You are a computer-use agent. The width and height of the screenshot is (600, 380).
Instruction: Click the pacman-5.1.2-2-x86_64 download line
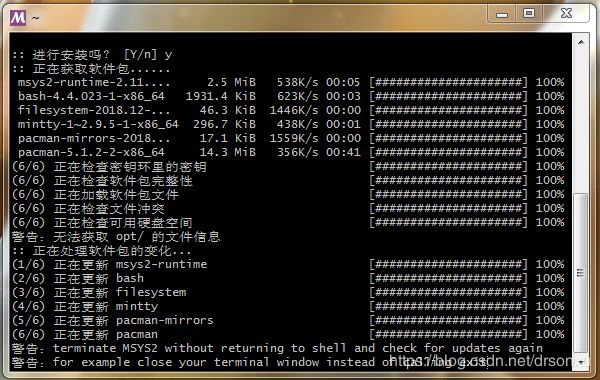point(290,152)
